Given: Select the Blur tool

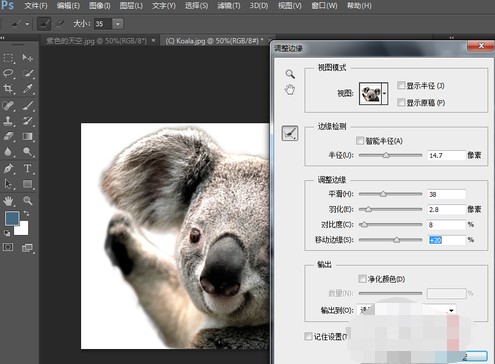Looking at the screenshot, I should 8,152.
